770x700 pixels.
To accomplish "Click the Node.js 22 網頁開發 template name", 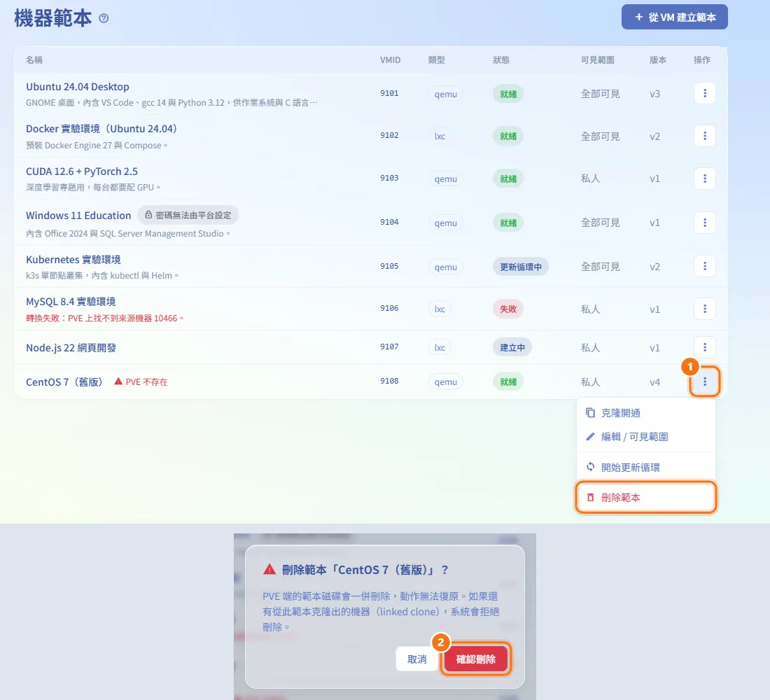I will (x=71, y=348).
